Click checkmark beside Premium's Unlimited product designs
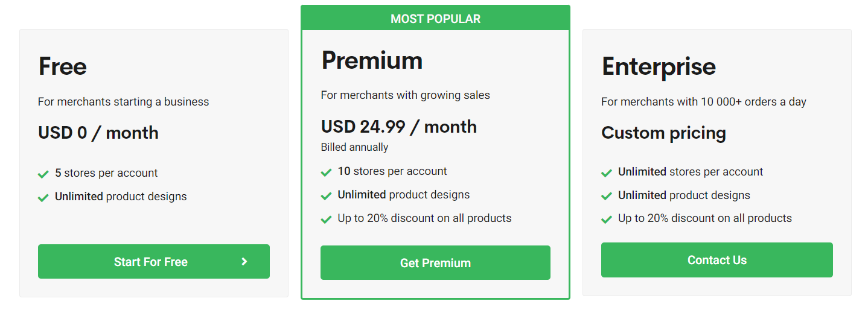Screen dimensions: 868x310 (326, 195)
